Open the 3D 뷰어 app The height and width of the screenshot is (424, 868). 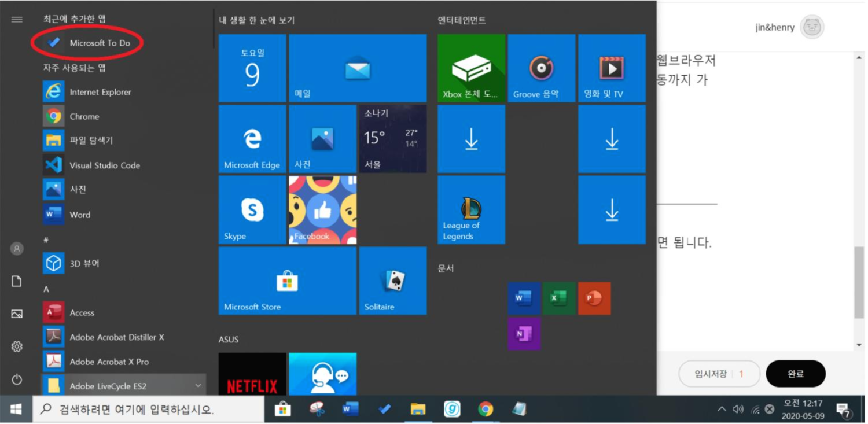pyautogui.click(x=123, y=263)
